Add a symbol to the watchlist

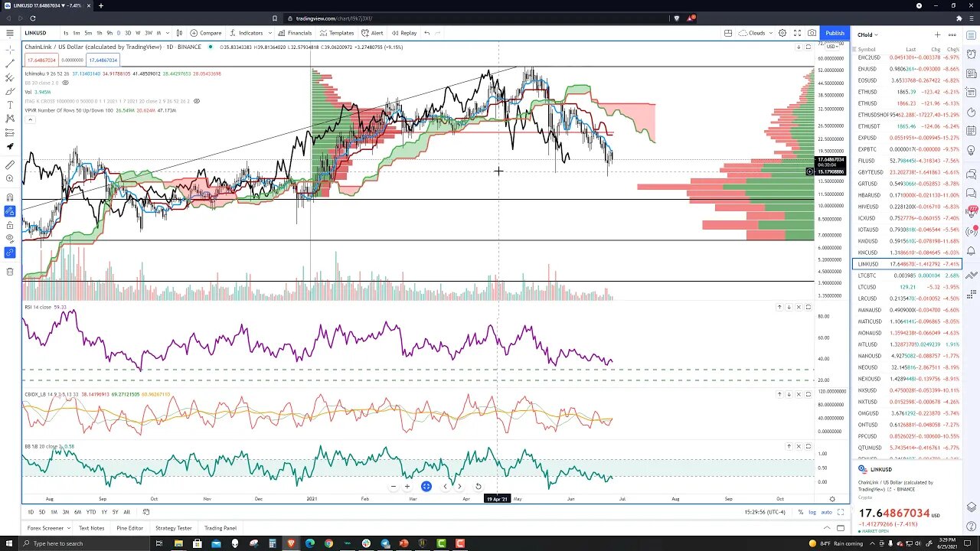[937, 34]
